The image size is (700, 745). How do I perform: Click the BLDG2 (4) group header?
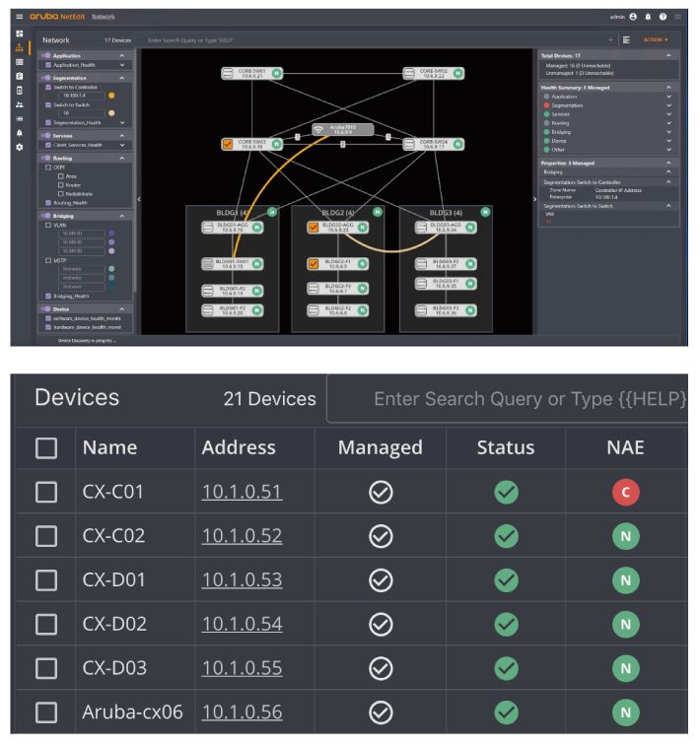(x=337, y=213)
